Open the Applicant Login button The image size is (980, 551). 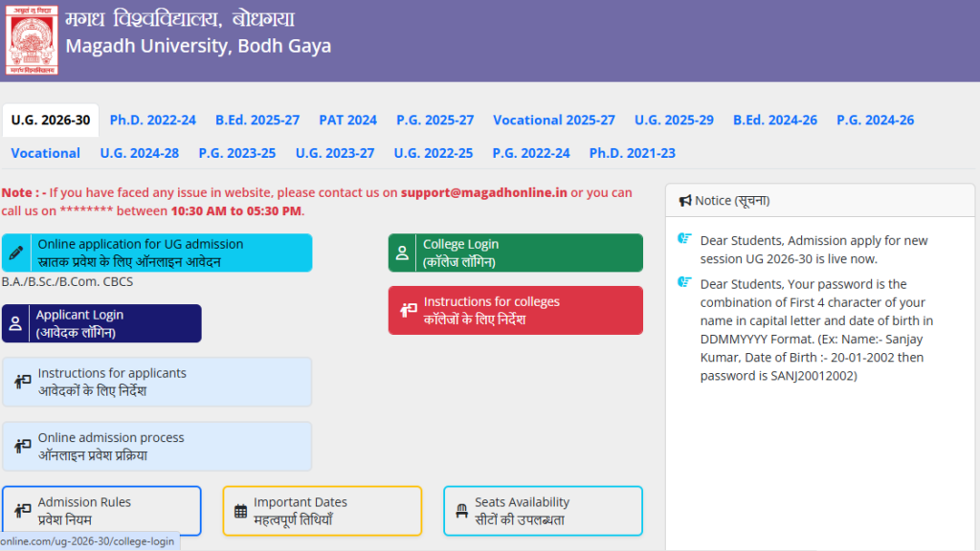pos(101,323)
